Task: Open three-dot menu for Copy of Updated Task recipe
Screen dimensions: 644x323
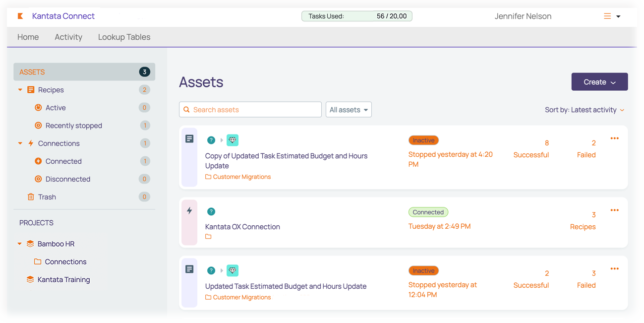Action: pyautogui.click(x=614, y=138)
